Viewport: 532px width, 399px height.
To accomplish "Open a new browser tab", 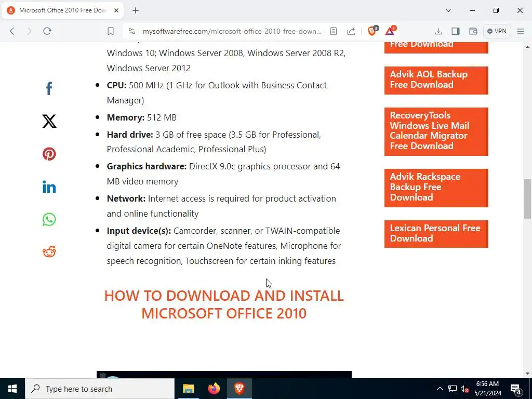I will point(136,10).
